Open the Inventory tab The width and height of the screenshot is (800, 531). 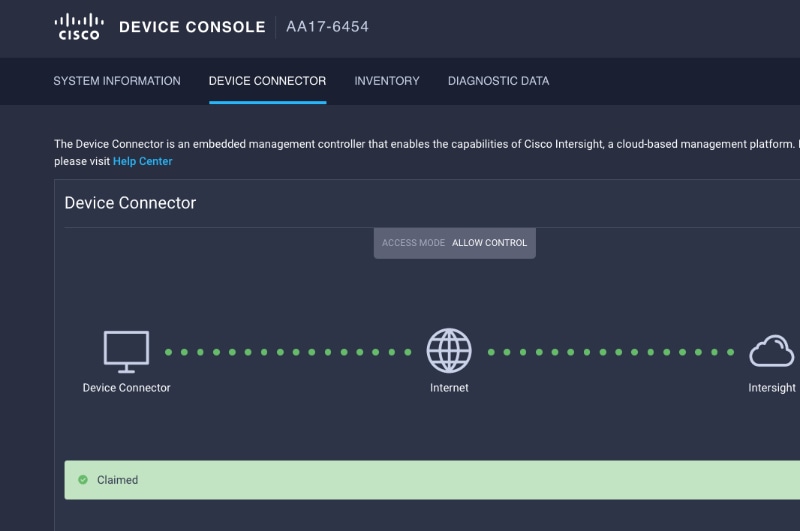[x=387, y=81]
